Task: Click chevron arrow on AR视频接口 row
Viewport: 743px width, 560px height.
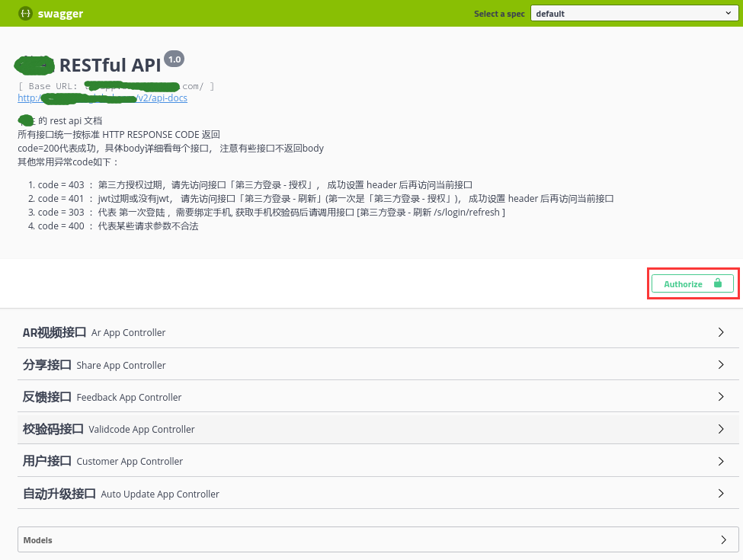Action: pyautogui.click(x=721, y=332)
